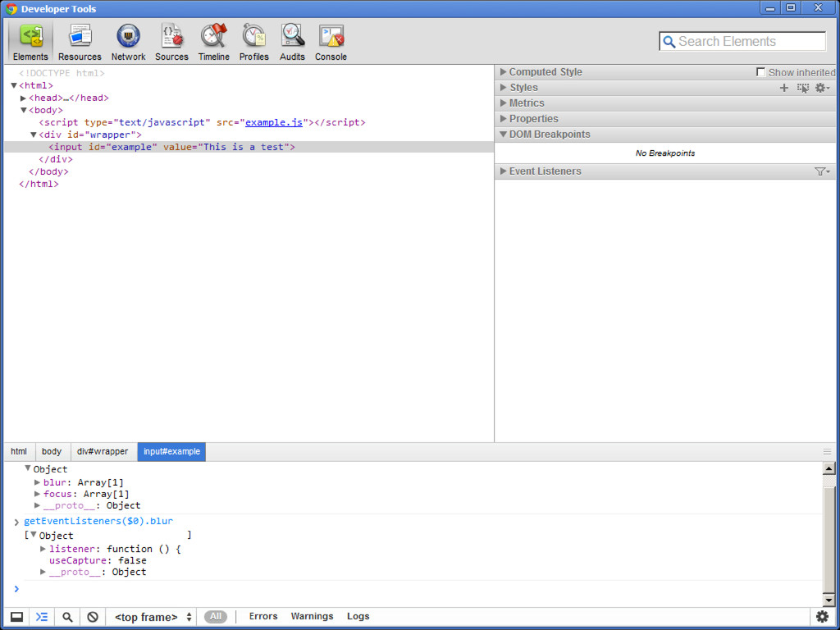Enable Show inherited checkbox
Image resolution: width=840 pixels, height=630 pixels.
tap(760, 72)
